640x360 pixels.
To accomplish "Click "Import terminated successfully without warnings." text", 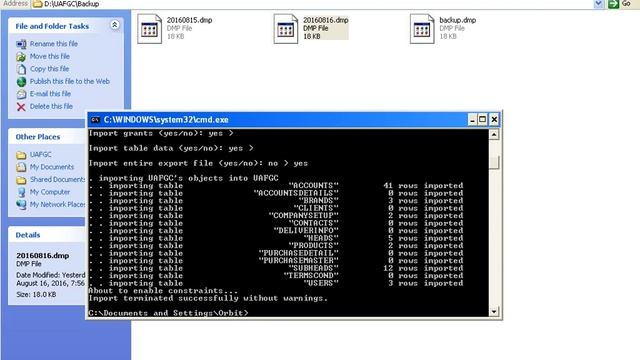I will (208, 298).
